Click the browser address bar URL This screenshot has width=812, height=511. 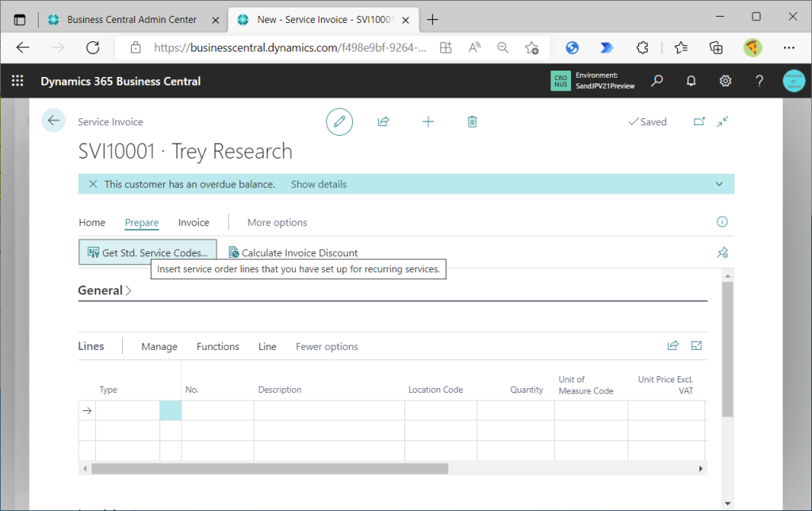(x=290, y=48)
